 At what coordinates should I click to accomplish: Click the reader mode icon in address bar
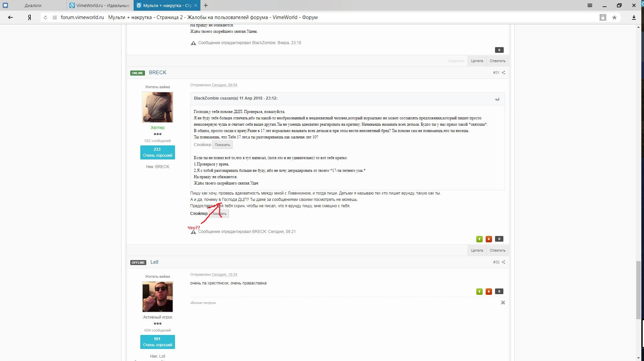tap(54, 17)
